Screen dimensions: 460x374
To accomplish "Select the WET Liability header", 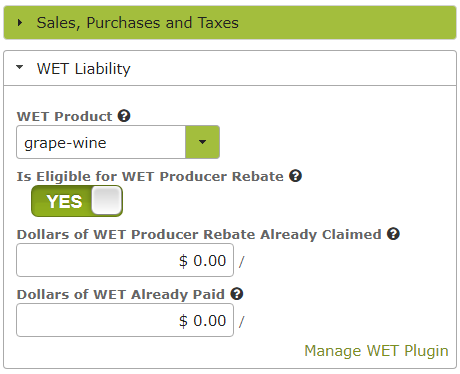I will point(230,68).
